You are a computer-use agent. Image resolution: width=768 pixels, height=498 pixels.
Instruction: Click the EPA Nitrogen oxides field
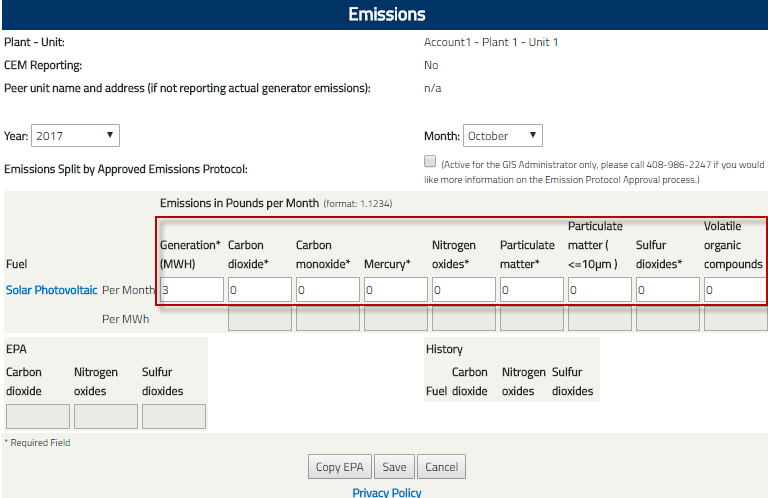106,417
